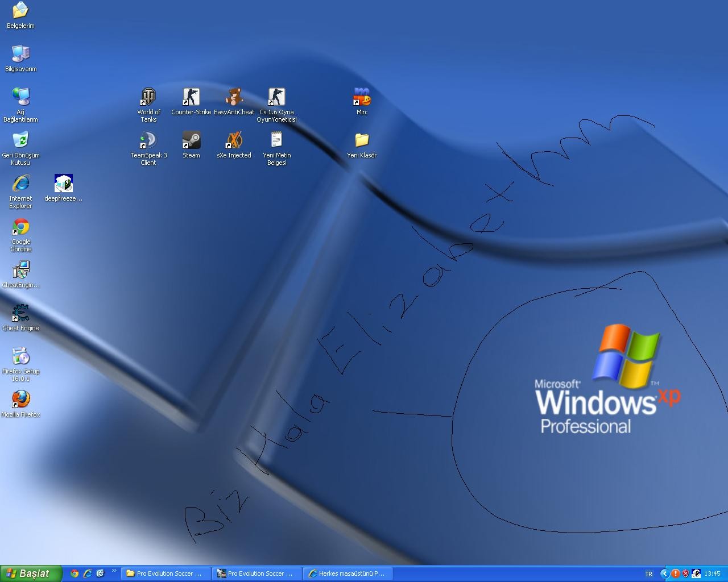The image size is (728, 582).
Task: Select the Counter-Strike desktop shortcut
Action: point(191,97)
